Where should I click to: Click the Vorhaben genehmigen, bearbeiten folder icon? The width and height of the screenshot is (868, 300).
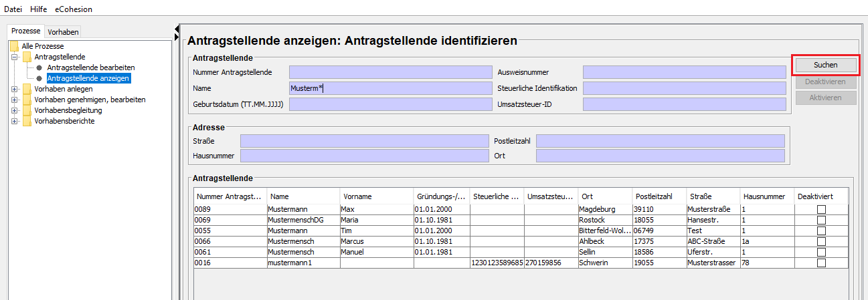pos(27,100)
